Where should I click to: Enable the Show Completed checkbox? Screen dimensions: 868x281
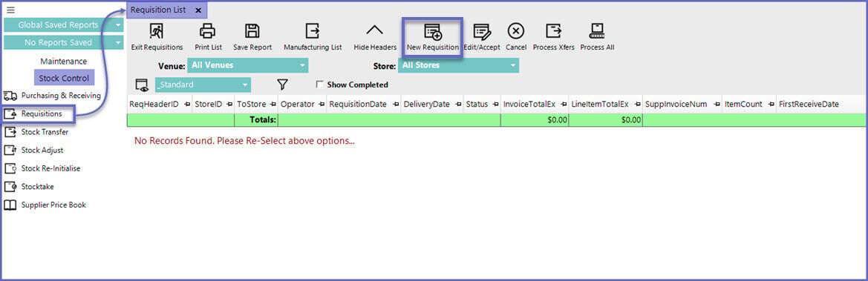click(x=319, y=85)
